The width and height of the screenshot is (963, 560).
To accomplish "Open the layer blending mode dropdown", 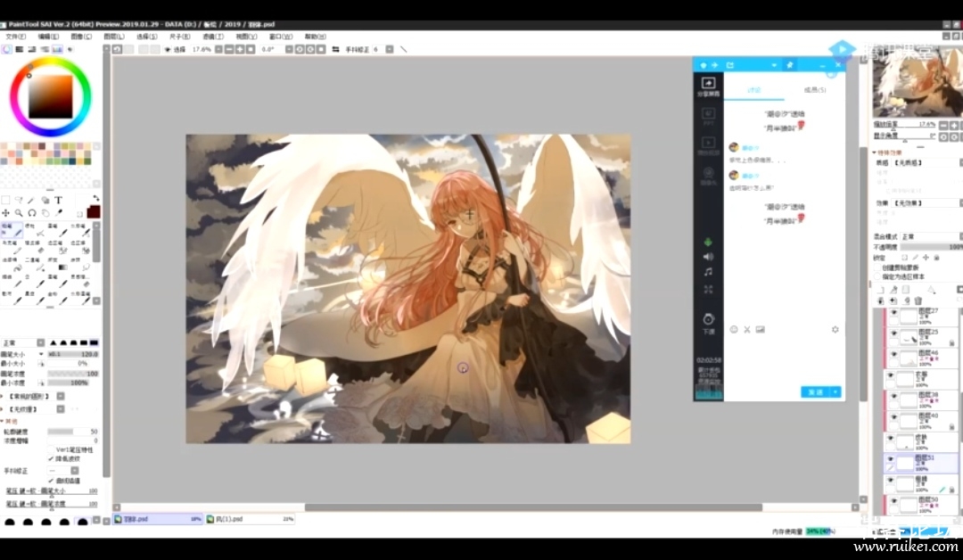I will (x=931, y=236).
